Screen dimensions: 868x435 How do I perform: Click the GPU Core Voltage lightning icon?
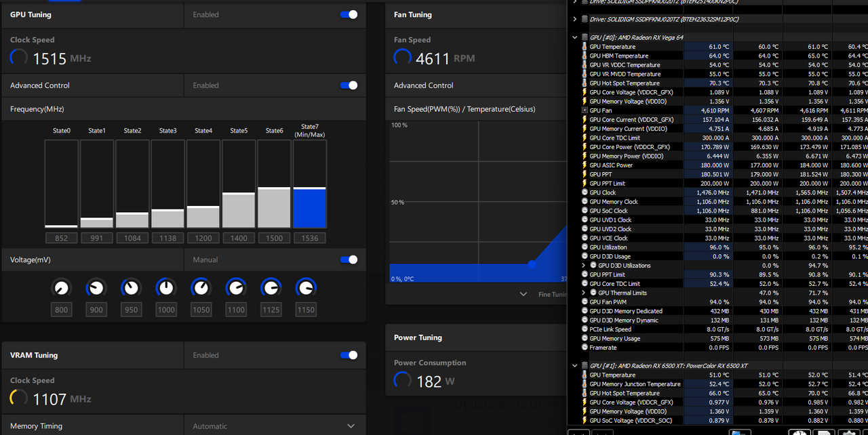point(585,92)
